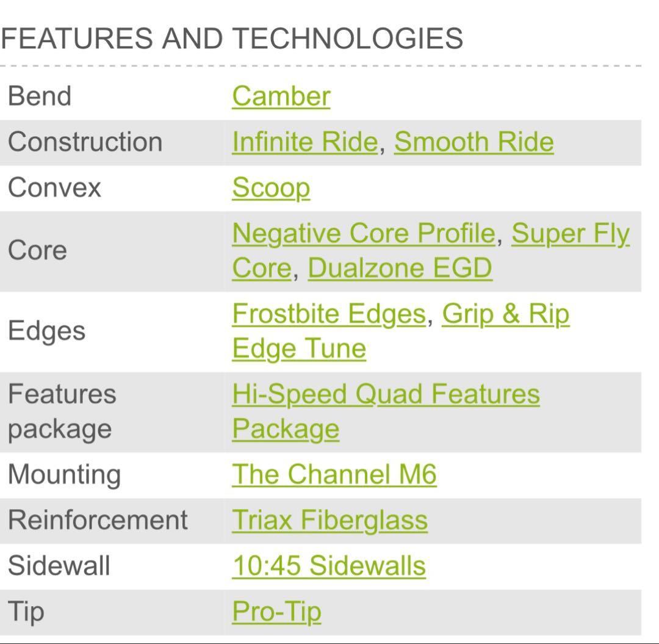Screen dimensions: 659x644
Task: Select the Mounting row label
Action: (x=64, y=475)
